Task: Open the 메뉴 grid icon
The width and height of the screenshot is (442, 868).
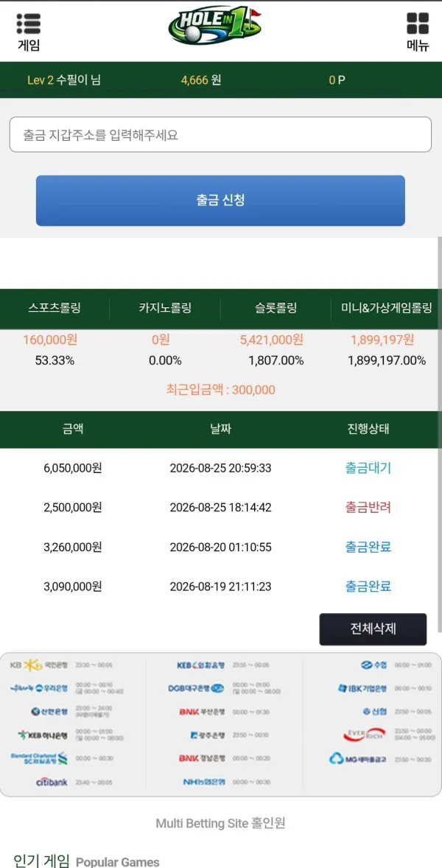Action: pyautogui.click(x=418, y=24)
